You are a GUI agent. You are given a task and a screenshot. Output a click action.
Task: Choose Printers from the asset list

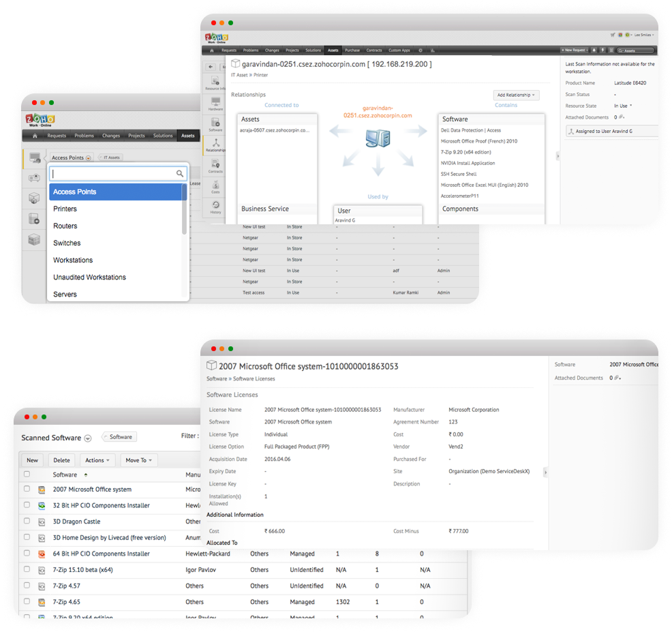click(65, 209)
